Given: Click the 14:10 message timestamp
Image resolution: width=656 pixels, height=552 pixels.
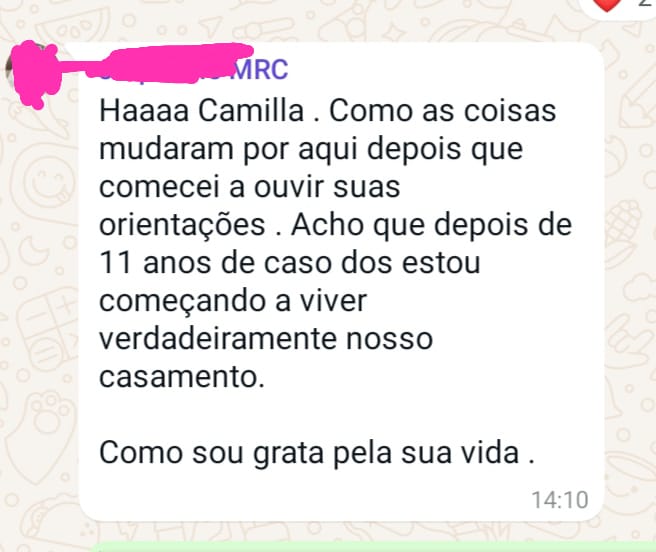Looking at the screenshot, I should 559,500.
